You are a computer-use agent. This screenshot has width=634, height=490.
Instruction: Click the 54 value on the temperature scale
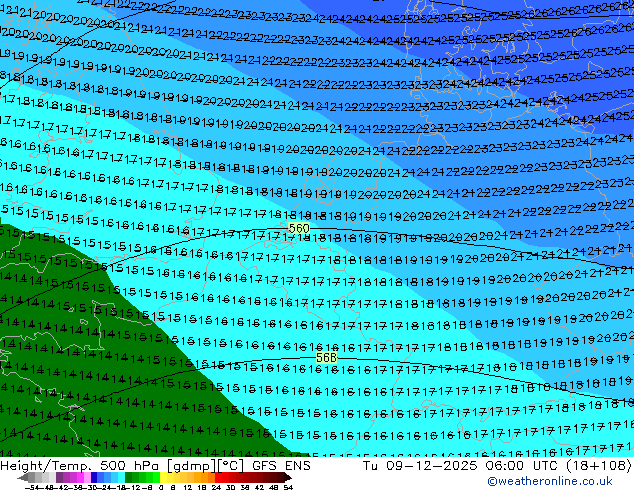click(x=288, y=488)
